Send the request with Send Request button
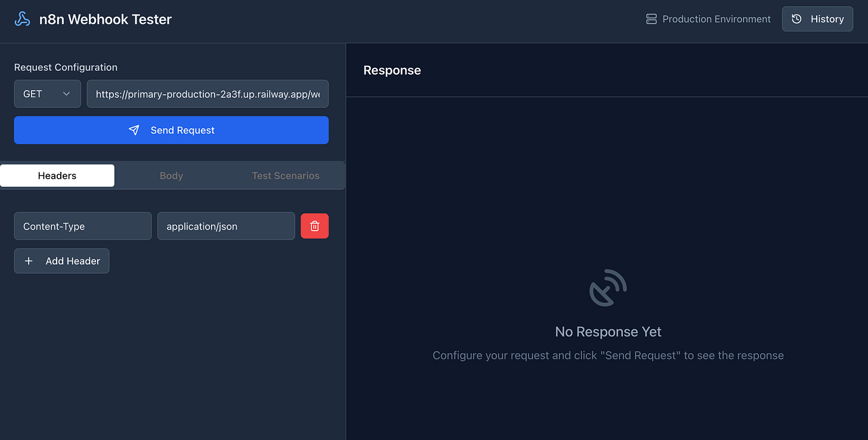The height and width of the screenshot is (440, 868). [171, 130]
